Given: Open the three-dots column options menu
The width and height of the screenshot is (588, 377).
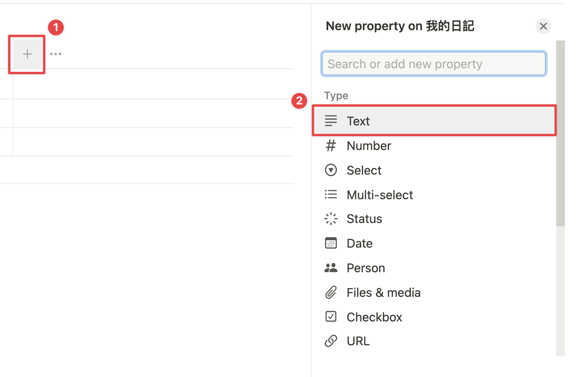Looking at the screenshot, I should tap(56, 54).
